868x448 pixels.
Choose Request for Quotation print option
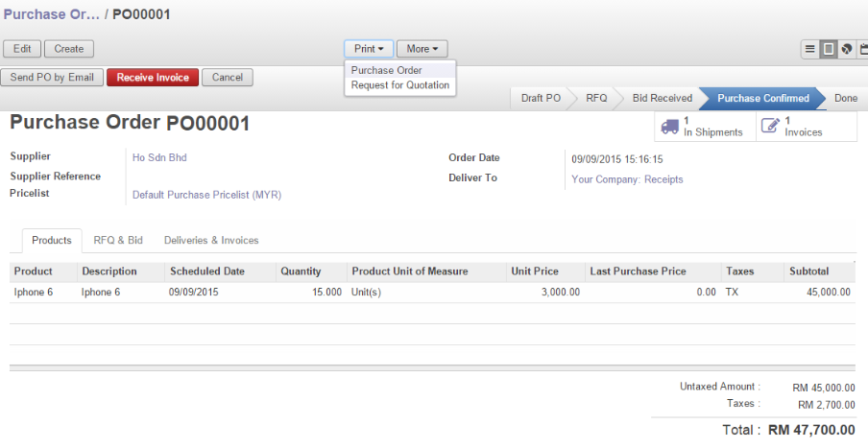click(399, 85)
